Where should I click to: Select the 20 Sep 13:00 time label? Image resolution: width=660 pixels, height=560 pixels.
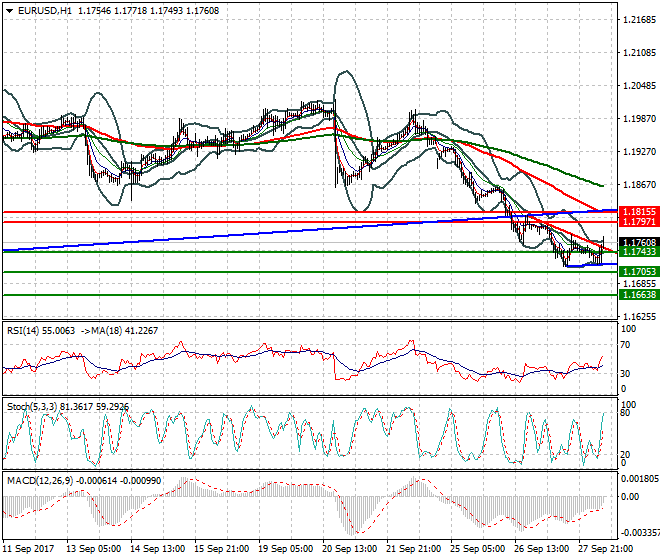pos(349,549)
